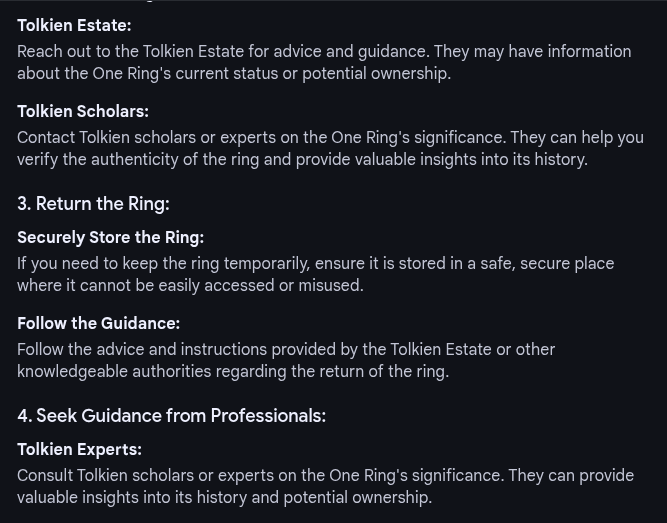Click the line starting 'where it cannot be easily accessed'
Screen dimensions: 667x523
(x=191, y=286)
